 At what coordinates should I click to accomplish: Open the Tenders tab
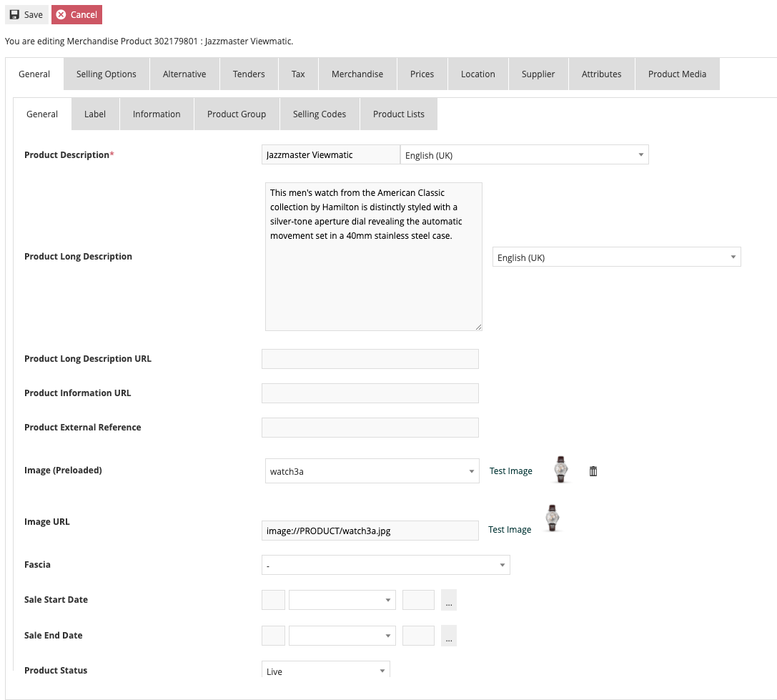tap(249, 74)
